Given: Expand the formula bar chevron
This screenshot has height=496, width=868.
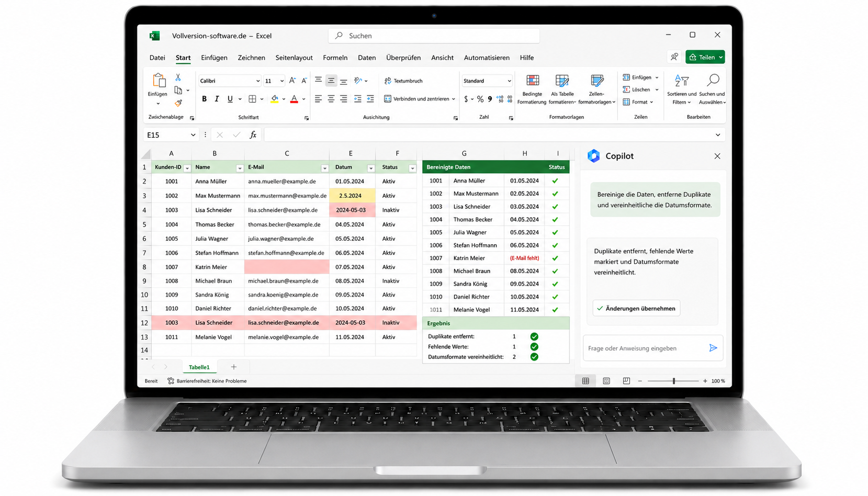Looking at the screenshot, I should 717,135.
